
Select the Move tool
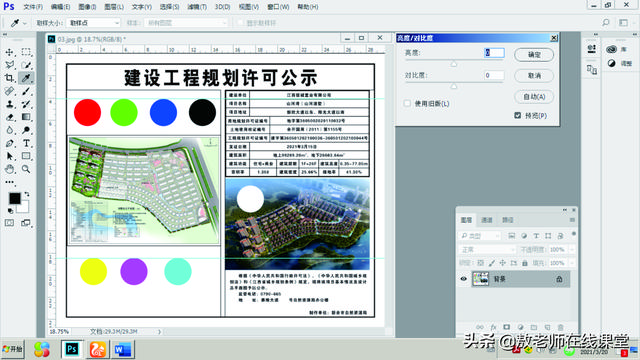9,52
